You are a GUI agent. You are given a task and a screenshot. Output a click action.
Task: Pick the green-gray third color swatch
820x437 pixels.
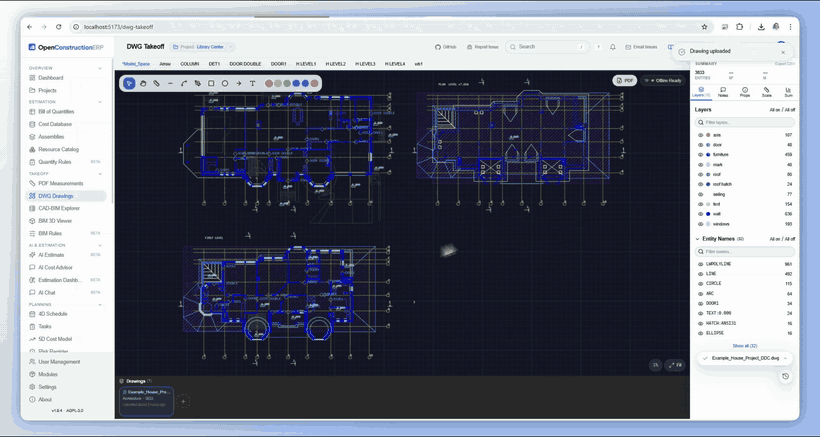[x=287, y=83]
